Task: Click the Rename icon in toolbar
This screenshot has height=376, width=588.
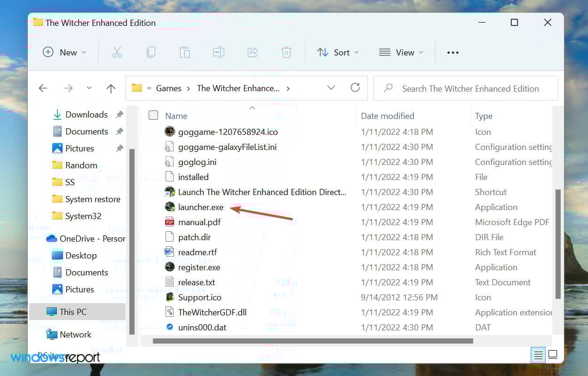Action: coord(219,52)
